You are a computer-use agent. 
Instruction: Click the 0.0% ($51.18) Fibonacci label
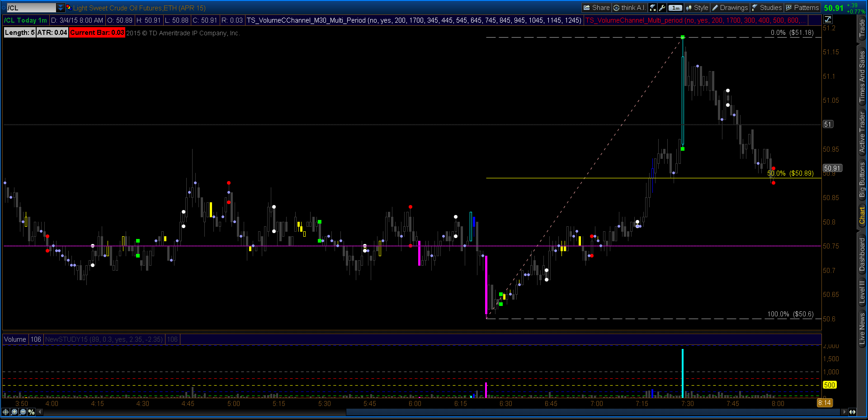(792, 33)
